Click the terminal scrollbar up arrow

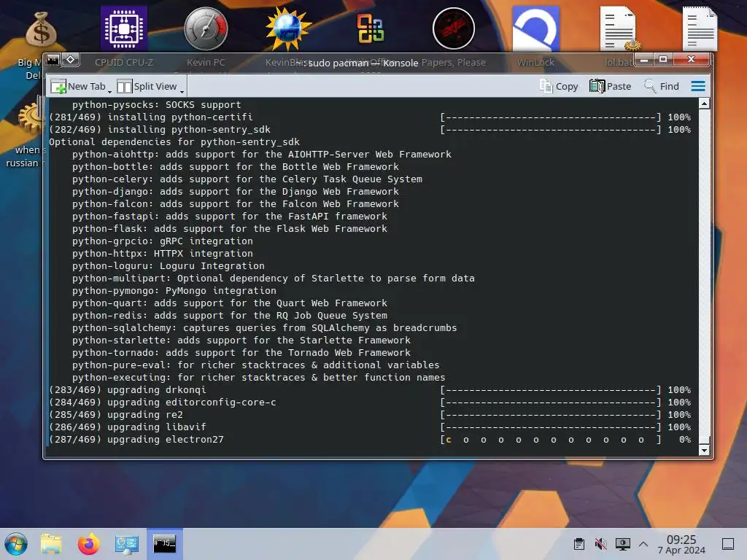click(704, 104)
